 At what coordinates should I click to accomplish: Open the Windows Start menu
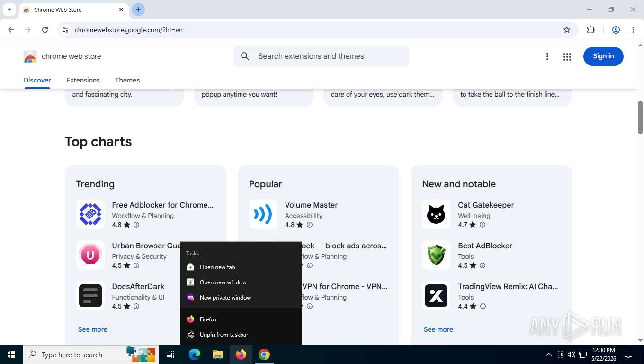11,355
